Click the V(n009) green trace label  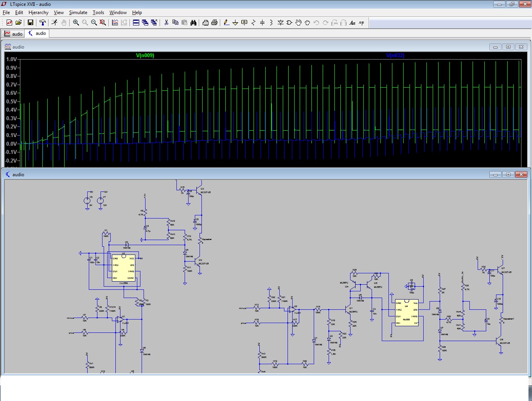point(145,56)
